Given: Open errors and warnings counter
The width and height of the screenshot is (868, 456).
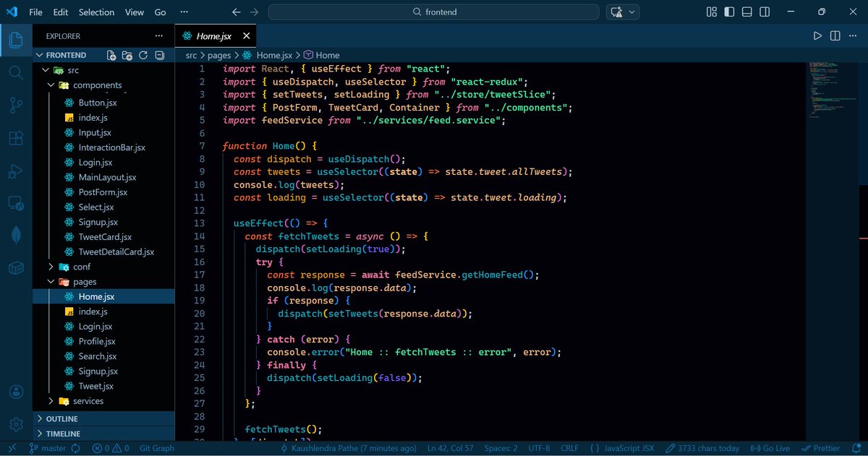Looking at the screenshot, I should 111,448.
